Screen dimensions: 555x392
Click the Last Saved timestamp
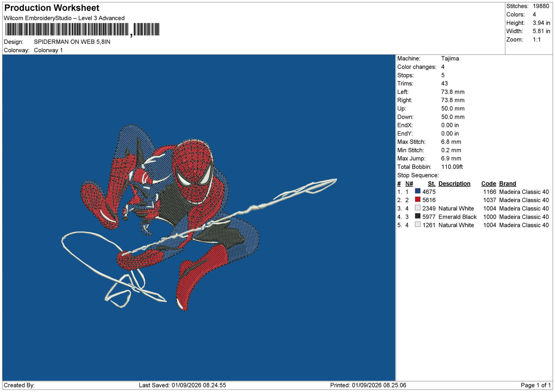(182, 385)
